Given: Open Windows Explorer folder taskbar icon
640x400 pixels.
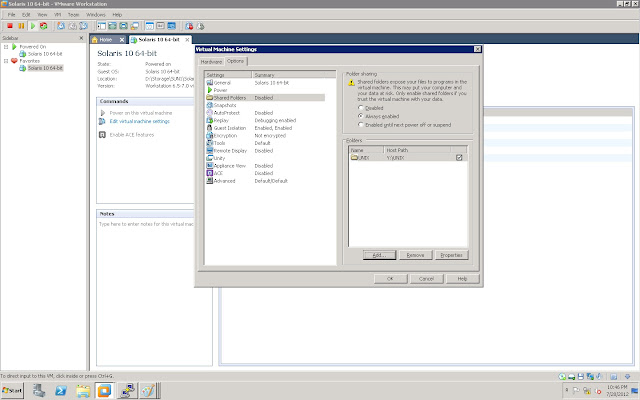Looking at the screenshot, I should [83, 391].
